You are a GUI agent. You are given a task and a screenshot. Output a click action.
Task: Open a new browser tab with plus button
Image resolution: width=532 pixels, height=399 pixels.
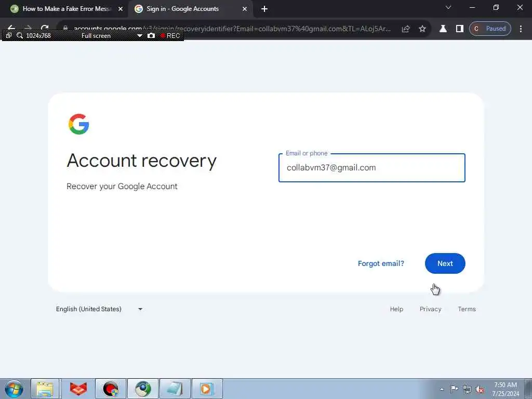264,9
